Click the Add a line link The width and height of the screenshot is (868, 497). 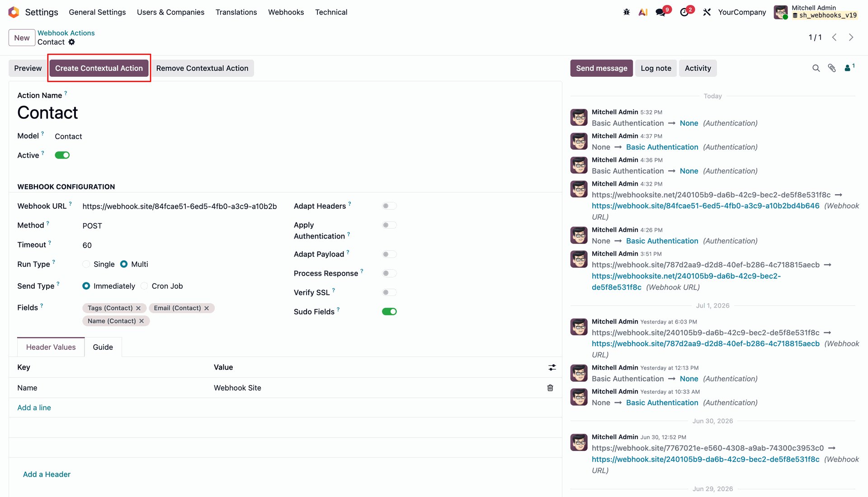34,408
